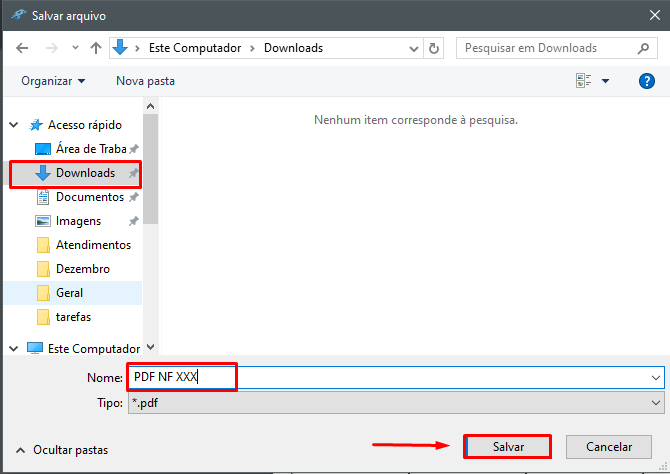Refresh the Downloads folder view

(434, 48)
